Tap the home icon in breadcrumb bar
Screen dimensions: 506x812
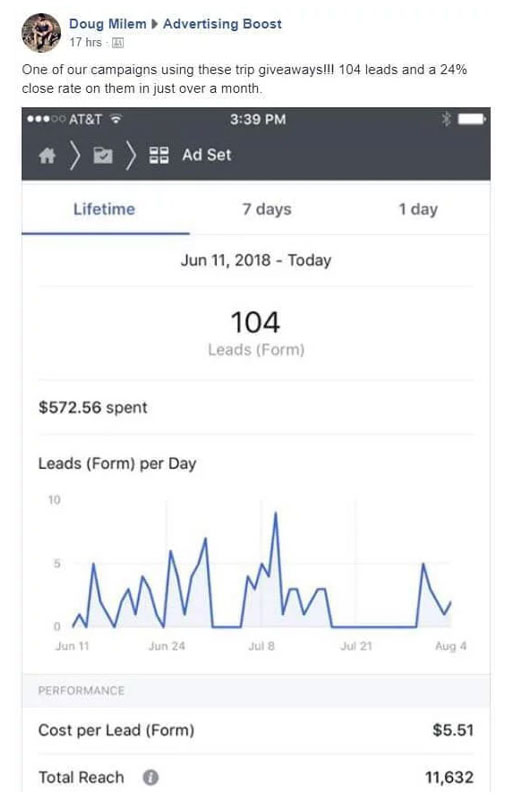click(47, 155)
